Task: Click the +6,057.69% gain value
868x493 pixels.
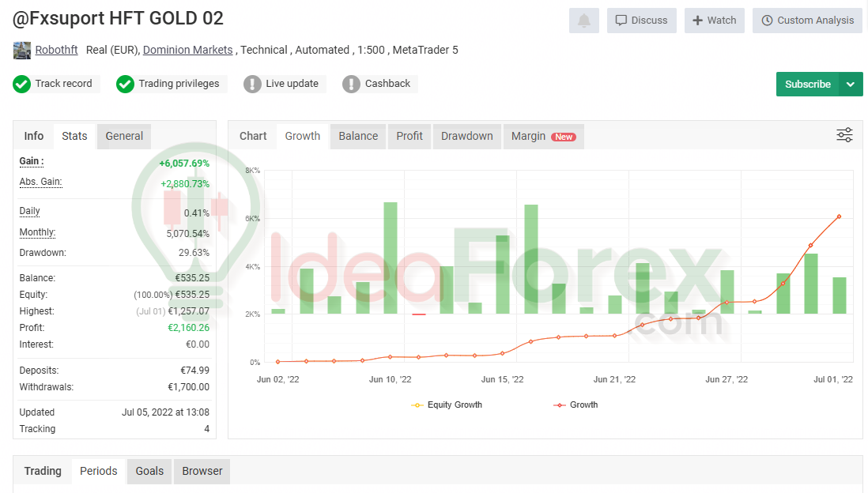Action: pyautogui.click(x=184, y=164)
